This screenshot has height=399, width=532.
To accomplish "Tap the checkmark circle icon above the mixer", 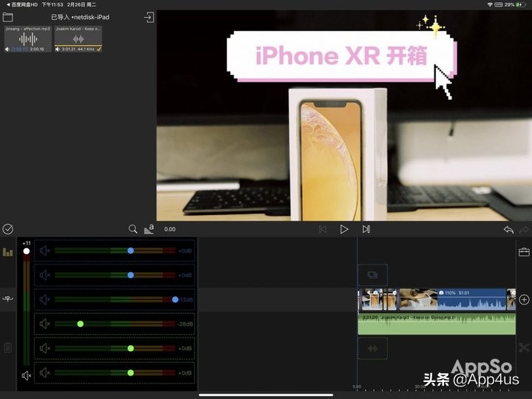I will (8, 229).
